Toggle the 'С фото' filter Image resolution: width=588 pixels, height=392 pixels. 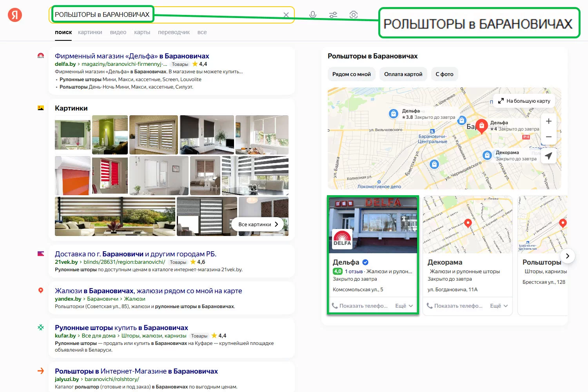pos(444,74)
